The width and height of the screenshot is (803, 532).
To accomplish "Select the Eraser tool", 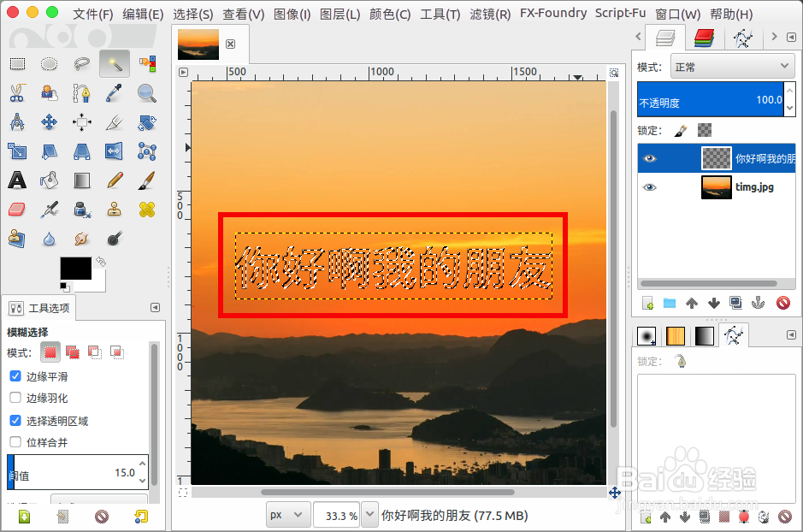I will tap(17, 210).
